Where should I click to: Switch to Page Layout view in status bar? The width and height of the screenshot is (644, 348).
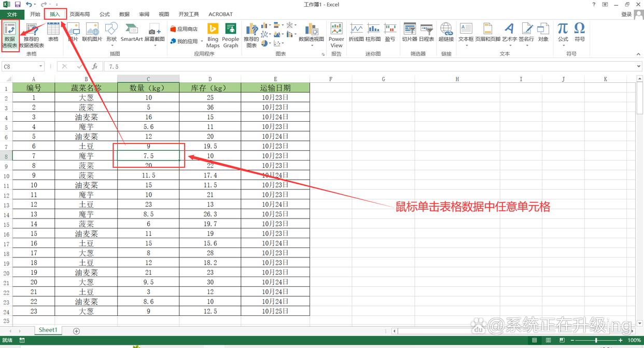(548, 340)
